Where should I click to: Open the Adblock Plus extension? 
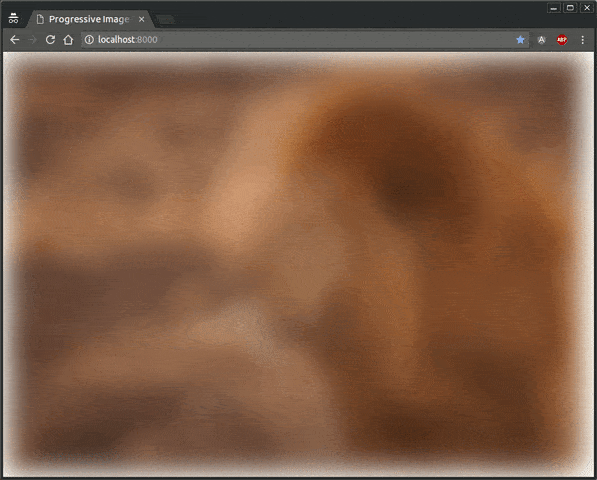562,40
